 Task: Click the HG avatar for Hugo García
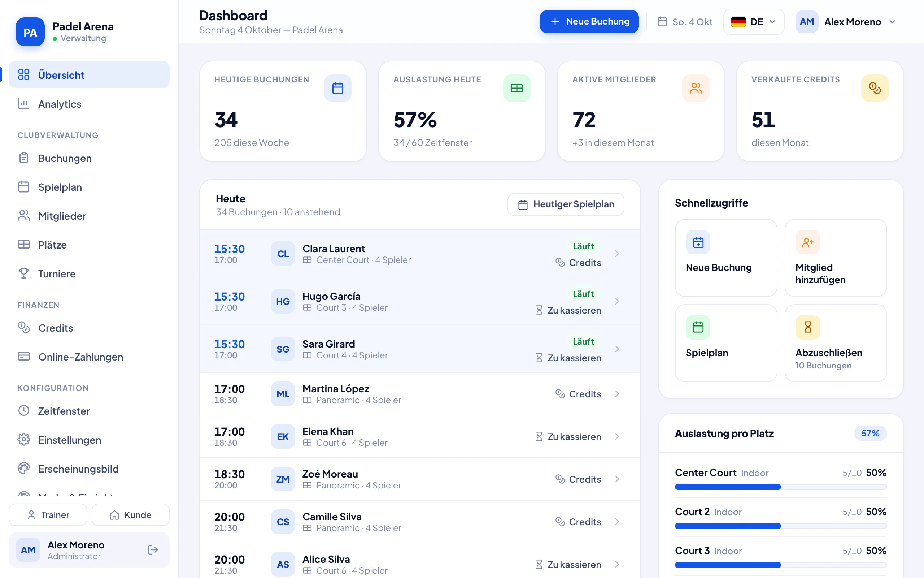pyautogui.click(x=283, y=302)
